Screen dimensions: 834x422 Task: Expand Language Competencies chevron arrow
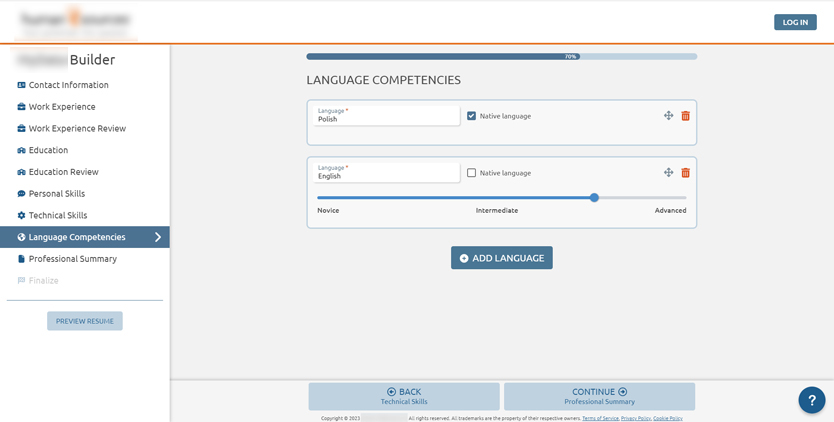tap(157, 237)
